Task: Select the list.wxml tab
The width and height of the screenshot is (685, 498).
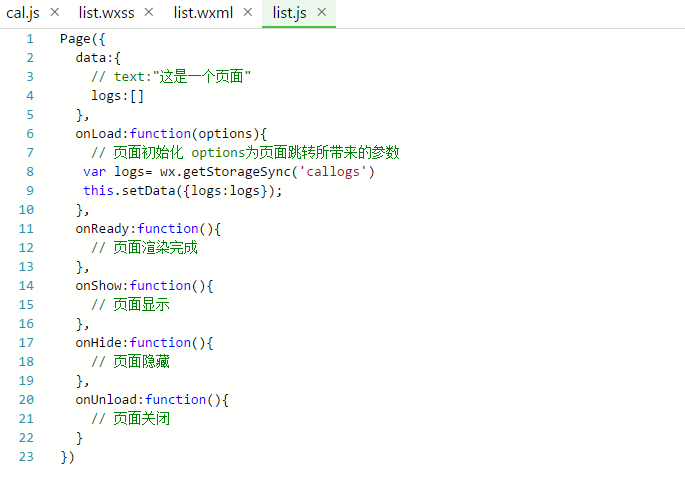Action: pyautogui.click(x=203, y=13)
